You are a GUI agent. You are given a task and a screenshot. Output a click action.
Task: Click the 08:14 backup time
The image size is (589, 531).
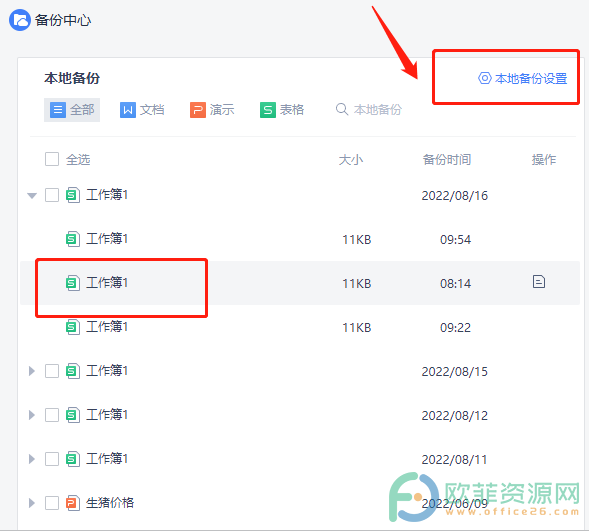pos(455,284)
